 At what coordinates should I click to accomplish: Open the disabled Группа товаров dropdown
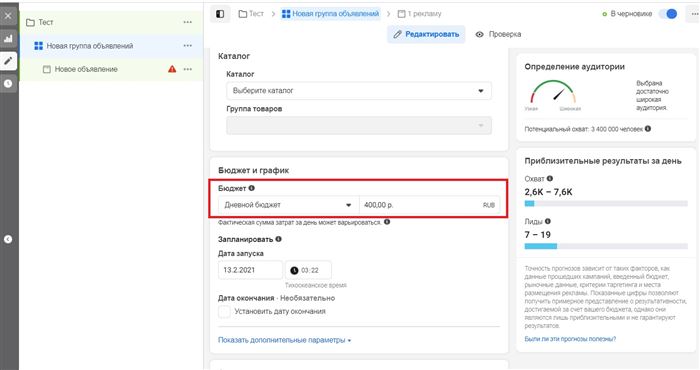tap(359, 125)
